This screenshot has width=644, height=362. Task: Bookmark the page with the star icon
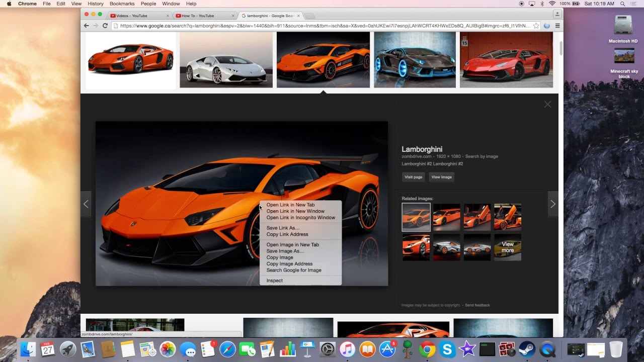tap(536, 26)
